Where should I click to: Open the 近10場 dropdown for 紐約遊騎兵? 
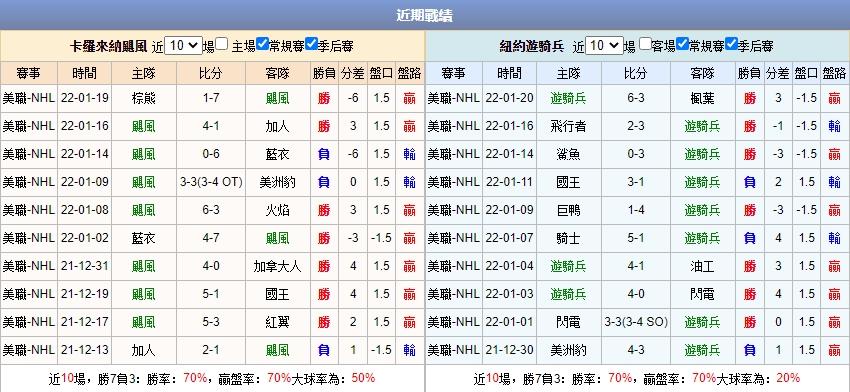point(604,46)
